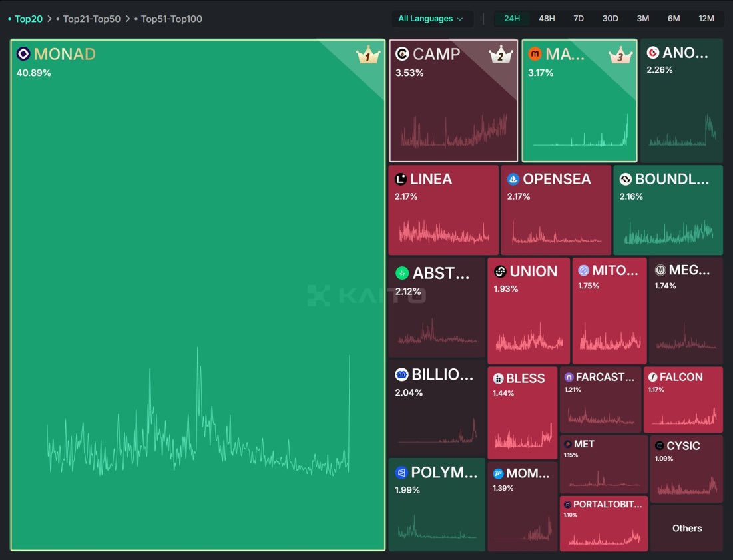Select the 48H time range tab
This screenshot has height=560, width=733.
[x=547, y=18]
